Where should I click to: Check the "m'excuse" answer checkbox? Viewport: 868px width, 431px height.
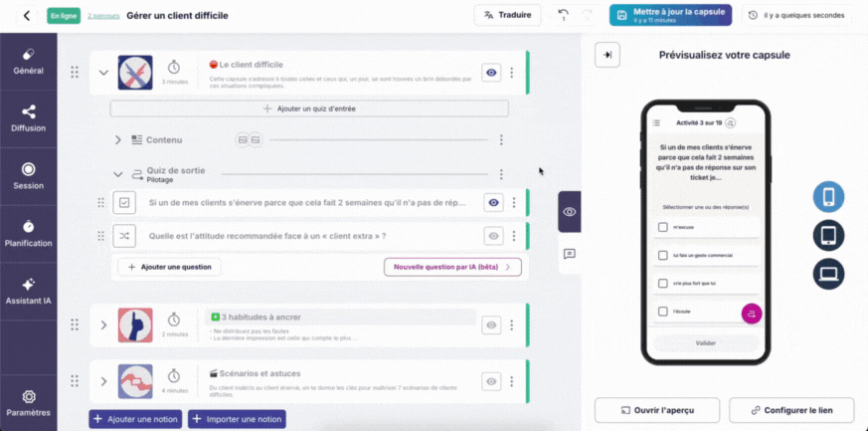click(x=662, y=227)
